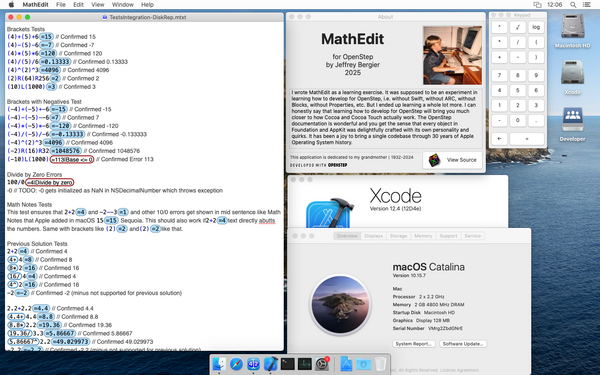
Task: Open Activity Monitor from the Dock
Action: [305, 364]
